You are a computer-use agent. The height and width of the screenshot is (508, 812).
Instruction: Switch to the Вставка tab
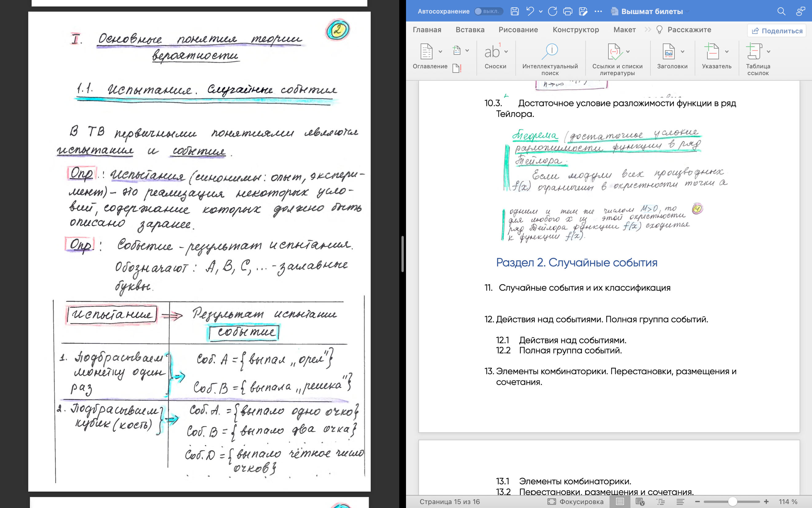coord(470,30)
